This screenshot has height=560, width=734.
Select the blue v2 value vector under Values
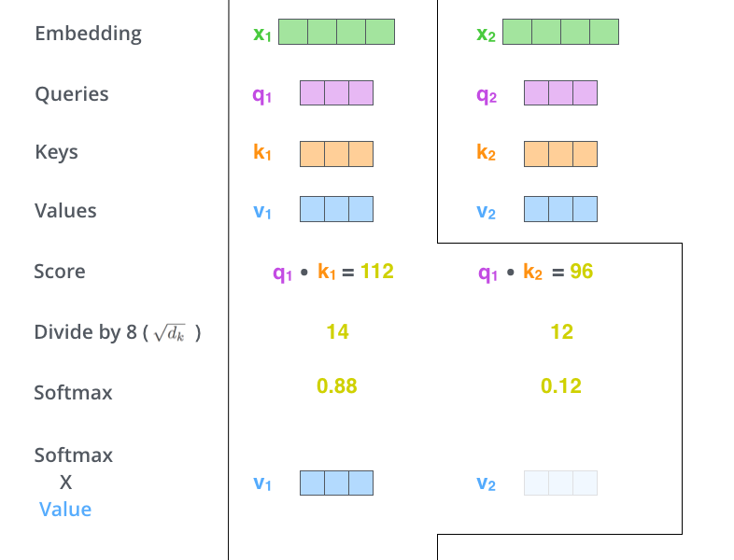tap(560, 209)
